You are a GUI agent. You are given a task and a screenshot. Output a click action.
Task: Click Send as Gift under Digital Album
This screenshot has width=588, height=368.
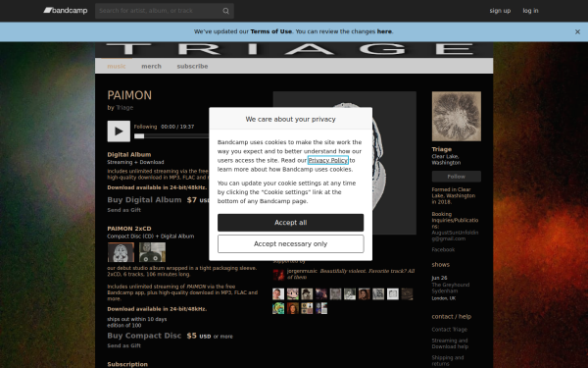pyautogui.click(x=124, y=210)
